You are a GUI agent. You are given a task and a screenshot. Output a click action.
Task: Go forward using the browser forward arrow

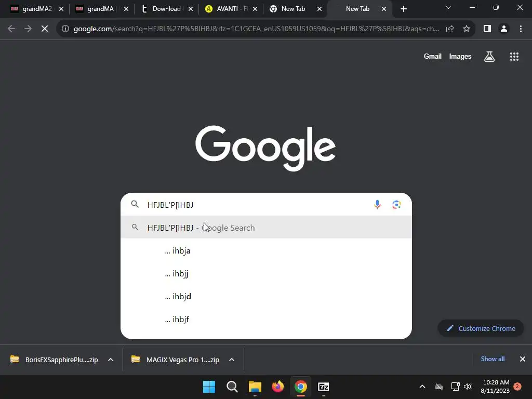pos(28,29)
